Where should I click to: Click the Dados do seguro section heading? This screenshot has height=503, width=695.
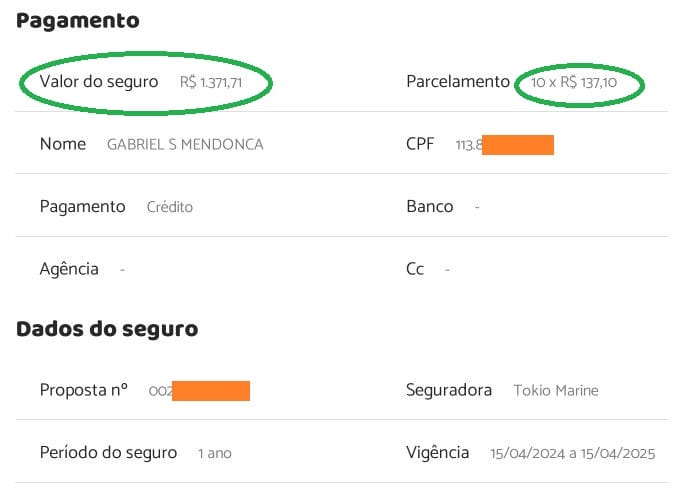pyautogui.click(x=107, y=329)
